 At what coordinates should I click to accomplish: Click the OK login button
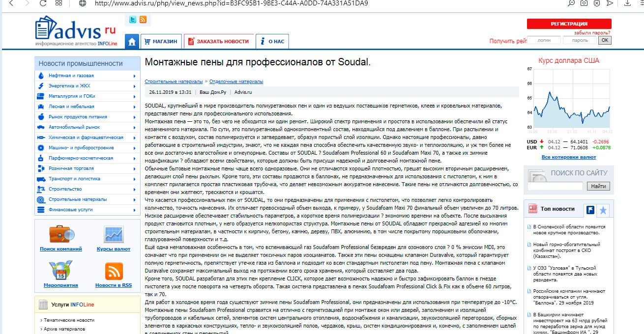[605, 40]
